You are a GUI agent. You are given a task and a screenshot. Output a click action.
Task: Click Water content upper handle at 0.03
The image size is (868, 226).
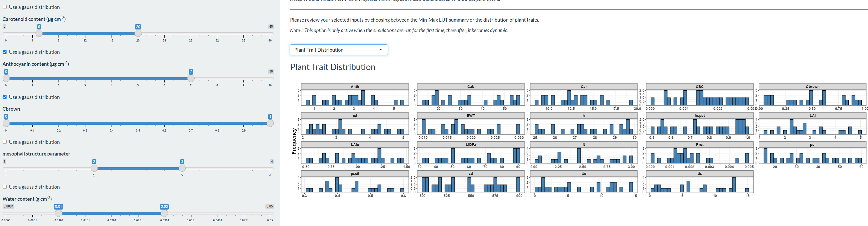(165, 213)
